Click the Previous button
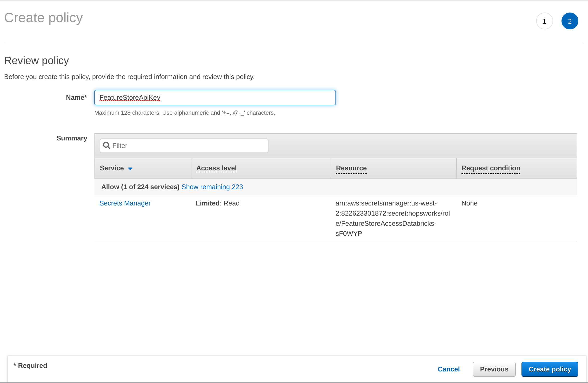Image resolution: width=588 pixels, height=383 pixels. pyautogui.click(x=494, y=369)
